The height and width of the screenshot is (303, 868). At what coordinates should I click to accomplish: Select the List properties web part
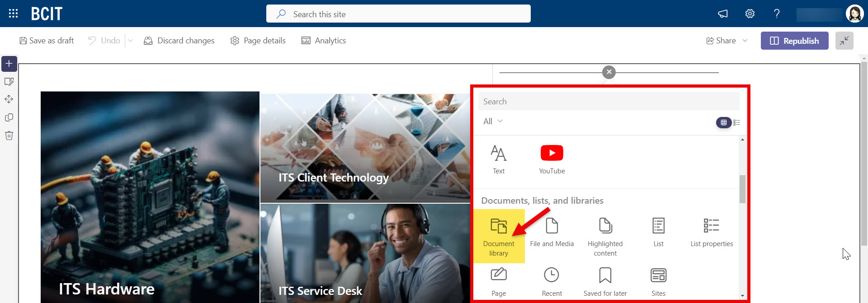pyautogui.click(x=712, y=233)
